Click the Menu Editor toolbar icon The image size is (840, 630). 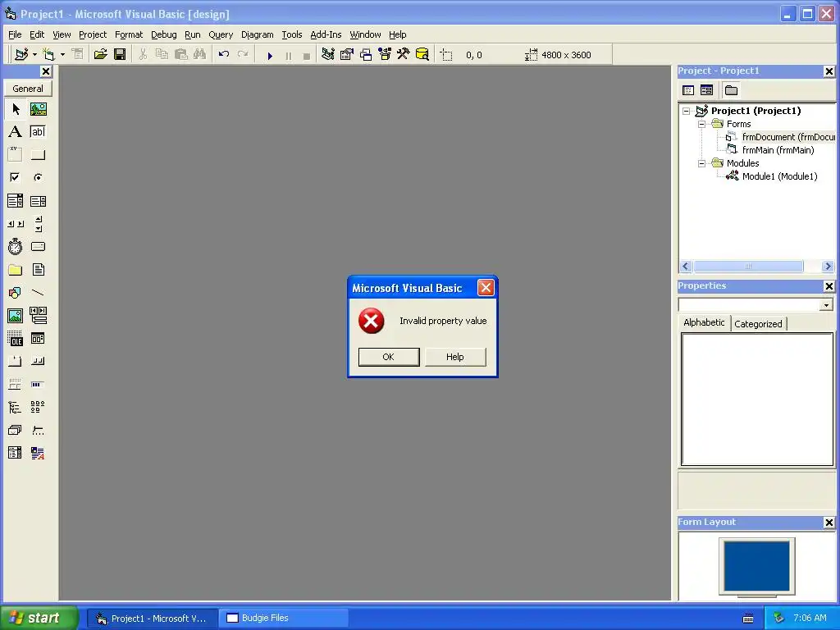(78, 54)
